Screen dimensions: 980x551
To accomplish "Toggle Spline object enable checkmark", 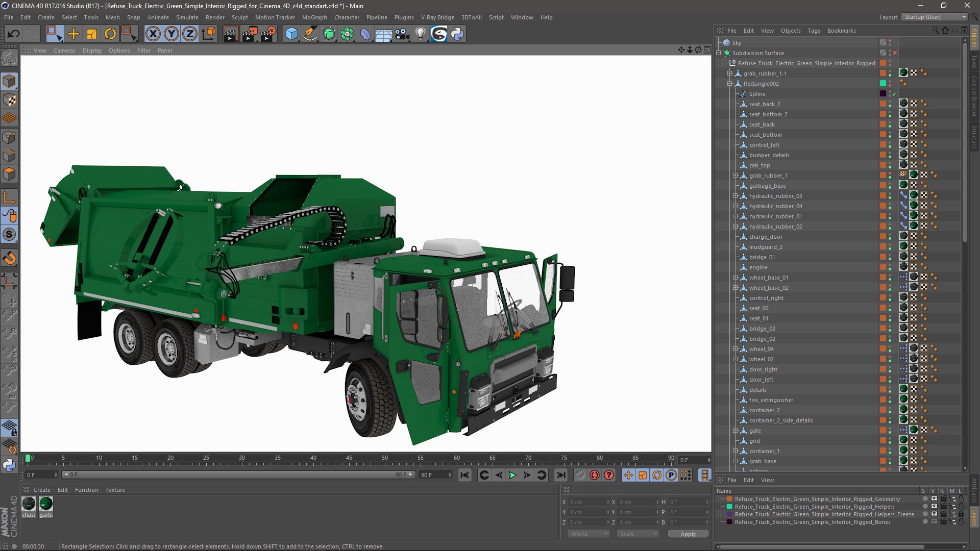I will (895, 94).
